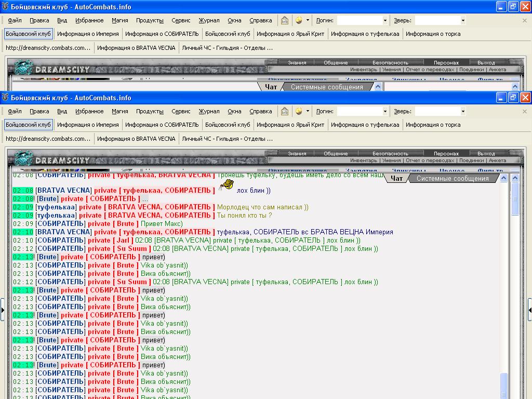Image resolution: width=532 pixels, height=399 pixels.
Task: Click the cowboy hat smiley in chat
Action: point(227,185)
